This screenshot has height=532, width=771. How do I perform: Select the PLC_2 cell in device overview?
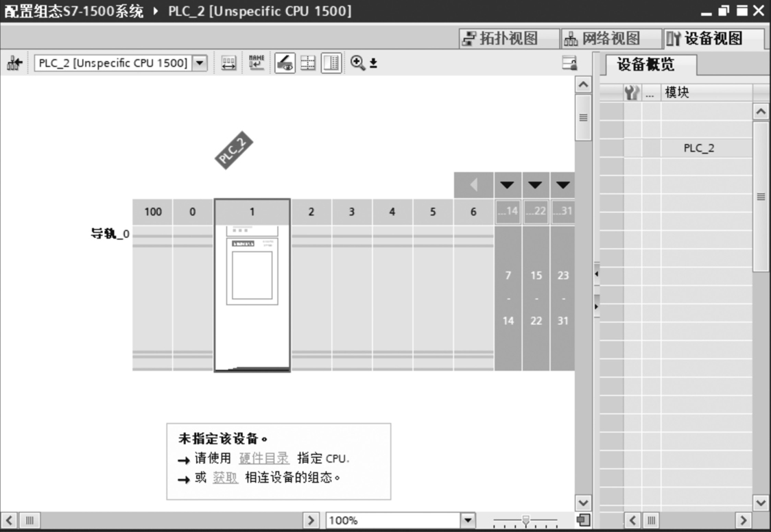pos(707,148)
